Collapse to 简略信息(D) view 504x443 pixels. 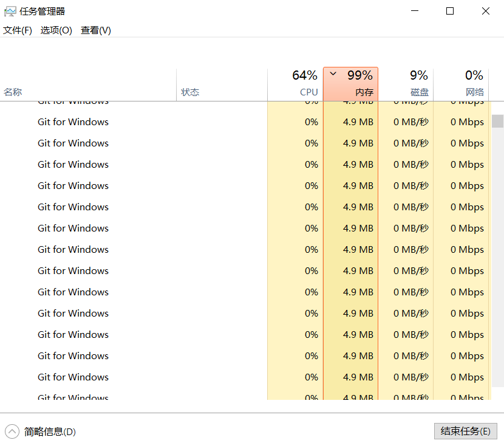pos(41,431)
